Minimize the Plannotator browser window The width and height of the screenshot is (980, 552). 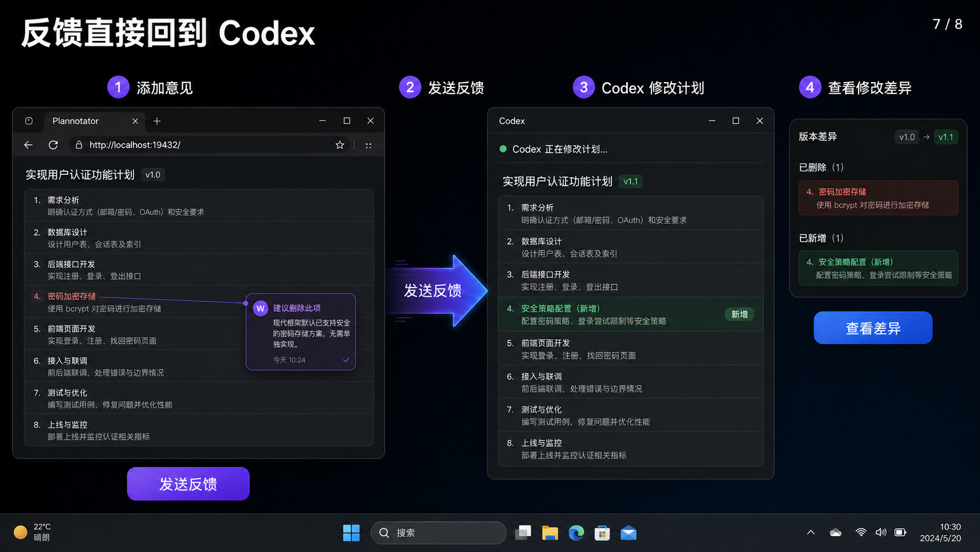tap(322, 121)
